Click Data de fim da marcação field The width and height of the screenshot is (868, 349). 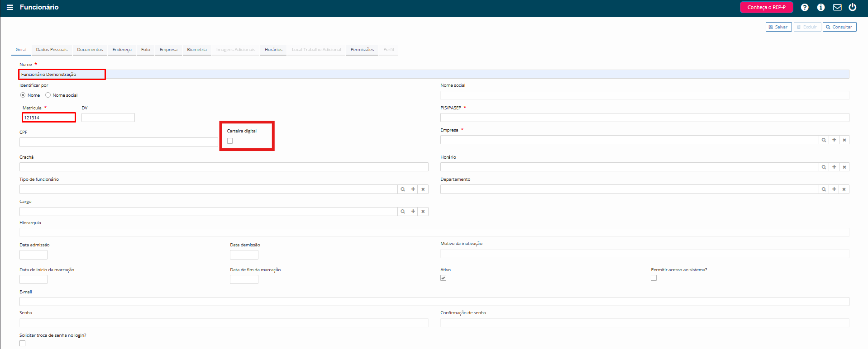point(244,279)
